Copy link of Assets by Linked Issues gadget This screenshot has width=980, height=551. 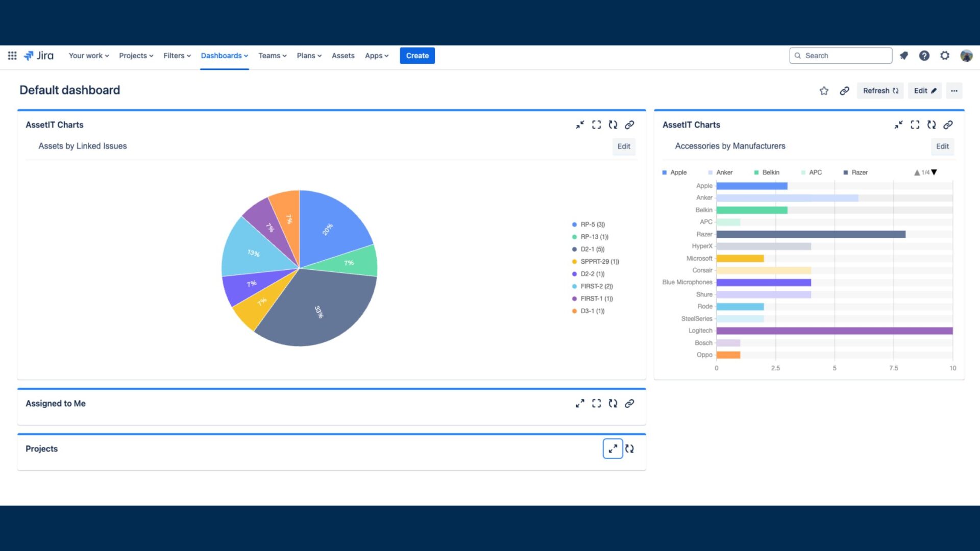(629, 124)
